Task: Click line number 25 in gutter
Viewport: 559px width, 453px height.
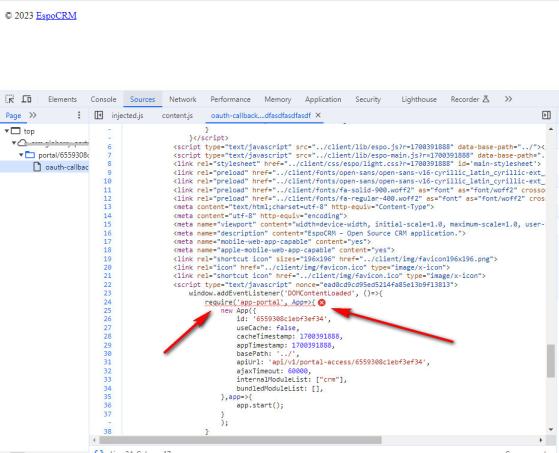Action: click(x=107, y=310)
